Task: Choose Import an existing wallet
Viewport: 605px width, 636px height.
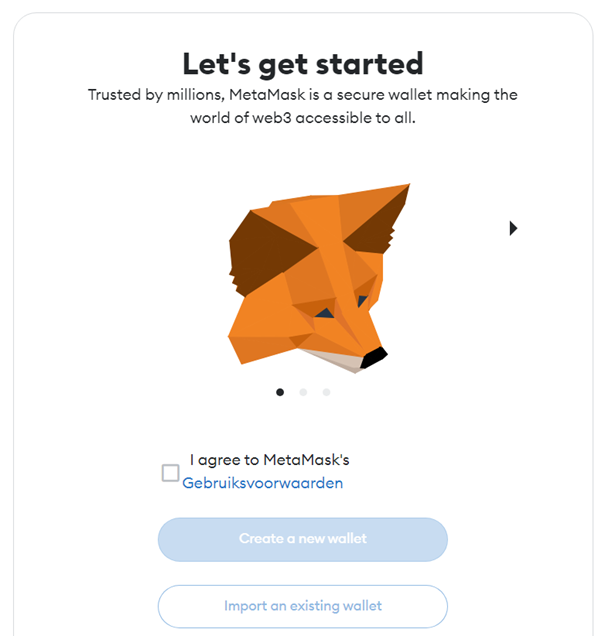Action: point(303,606)
